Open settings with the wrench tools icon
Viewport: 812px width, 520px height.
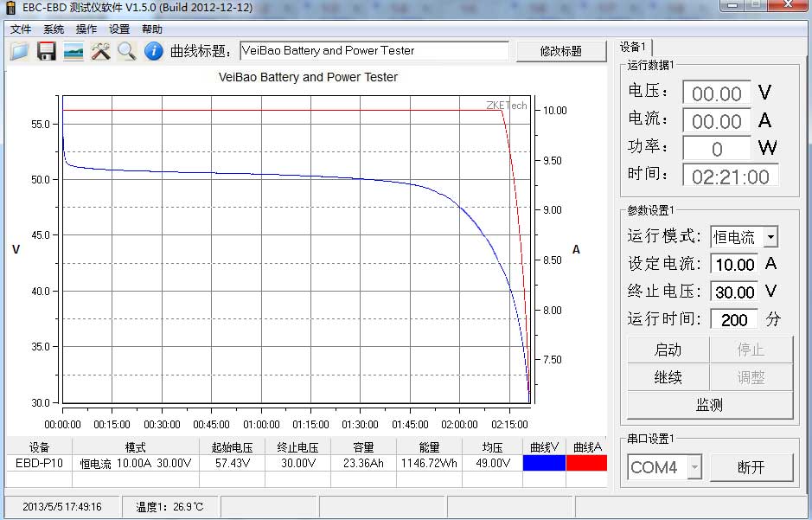[x=100, y=51]
